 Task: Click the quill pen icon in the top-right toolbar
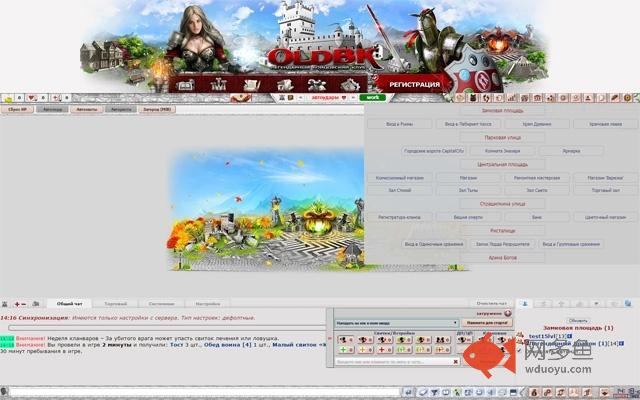(614, 98)
